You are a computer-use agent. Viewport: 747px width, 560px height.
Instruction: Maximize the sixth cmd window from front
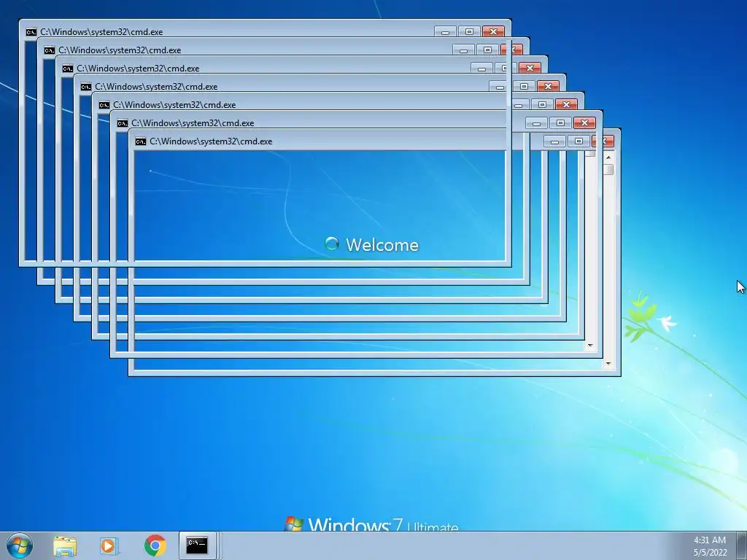560,122
